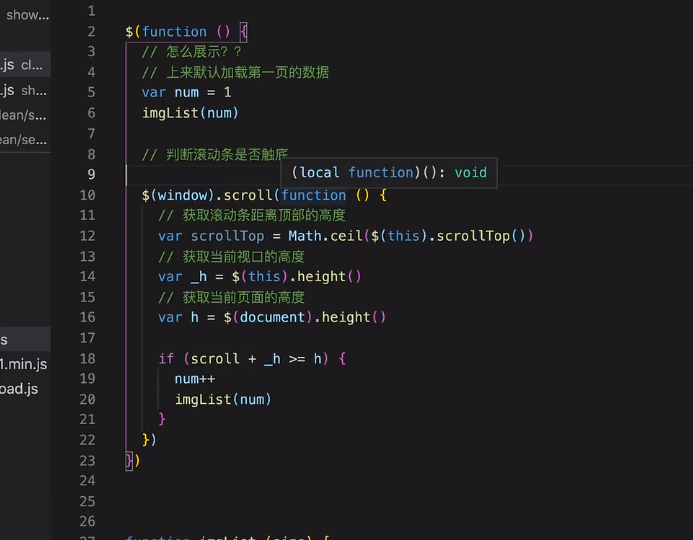This screenshot has width=693, height=540.
Task: Click comment '// 上来默认加载第一页的数据'
Action: 235,72
